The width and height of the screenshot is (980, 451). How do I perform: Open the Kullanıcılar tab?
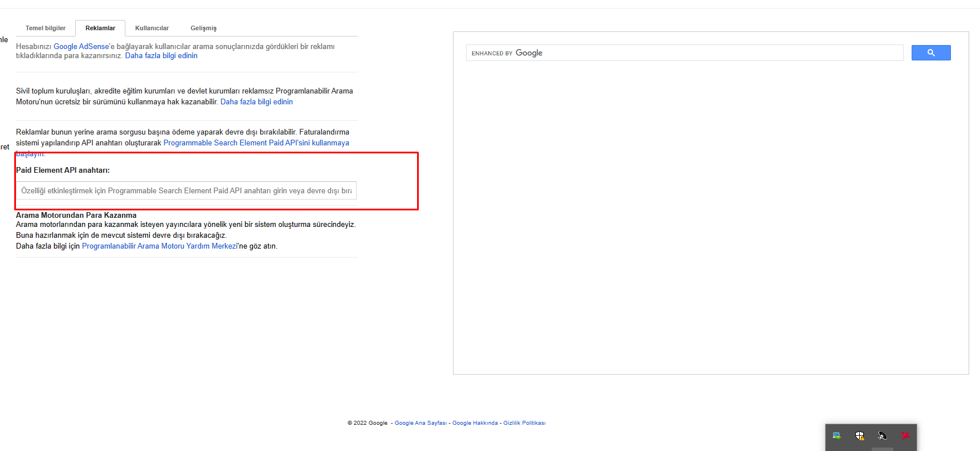click(152, 28)
